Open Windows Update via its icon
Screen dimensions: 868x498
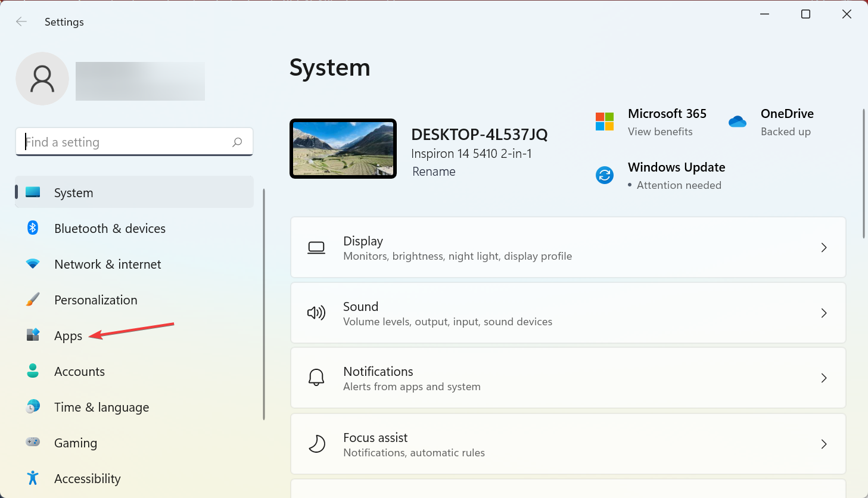tap(605, 175)
